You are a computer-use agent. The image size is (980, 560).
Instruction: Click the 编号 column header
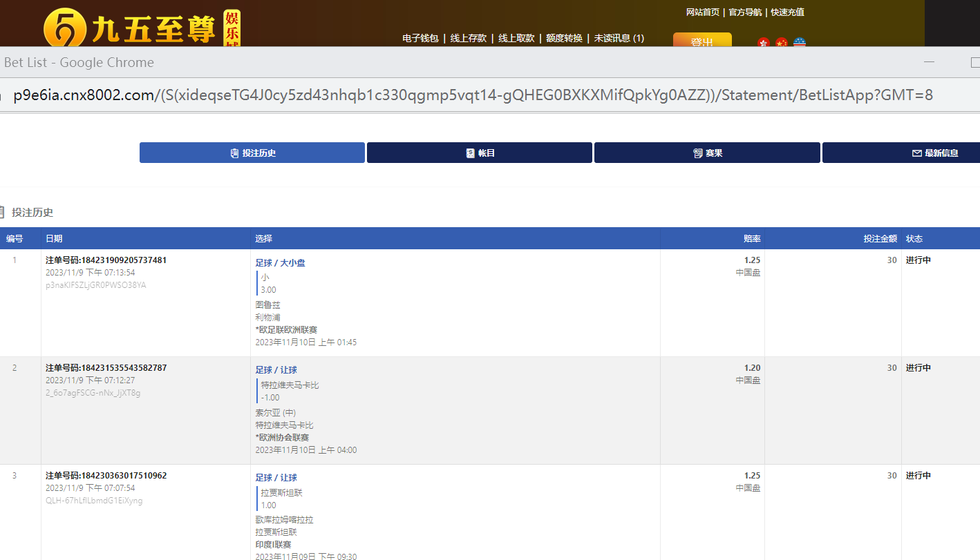pyautogui.click(x=15, y=239)
